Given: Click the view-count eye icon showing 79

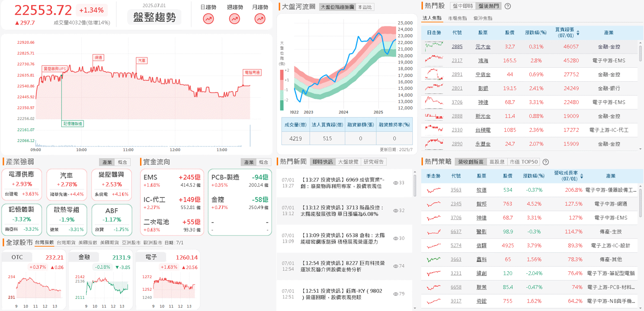Looking at the screenshot, I should tap(396, 294).
